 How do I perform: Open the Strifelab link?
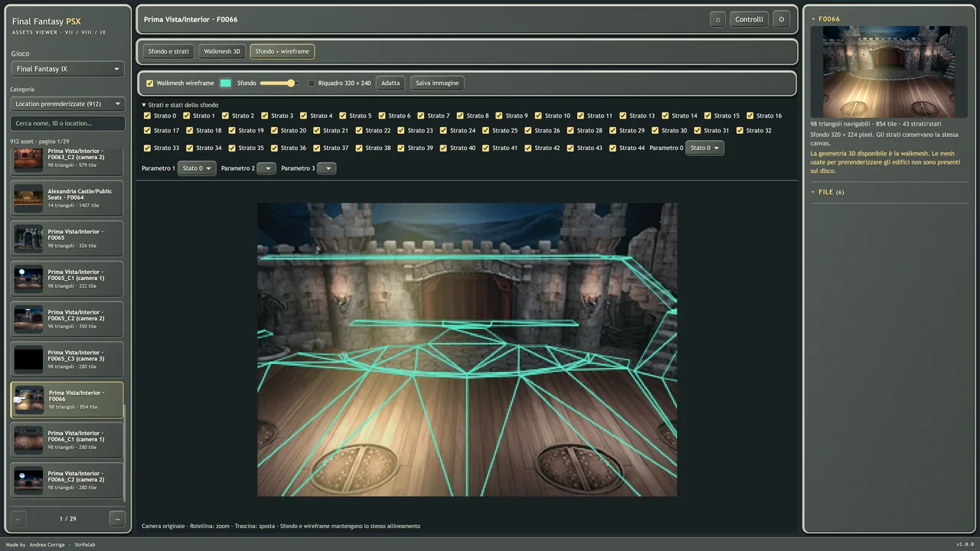(85, 544)
